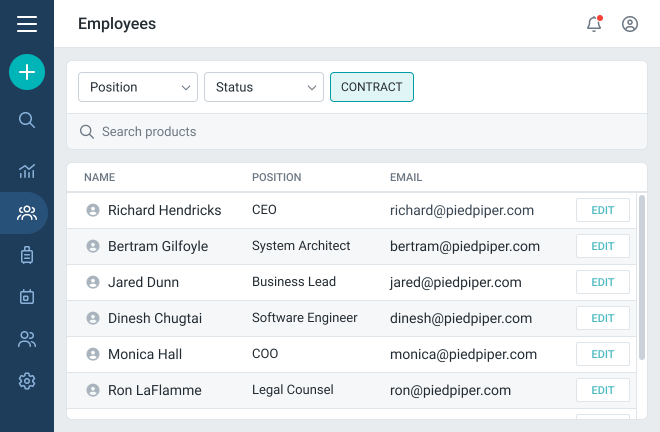
Task: Click the bertram@piedpiper.com email
Action: point(465,246)
